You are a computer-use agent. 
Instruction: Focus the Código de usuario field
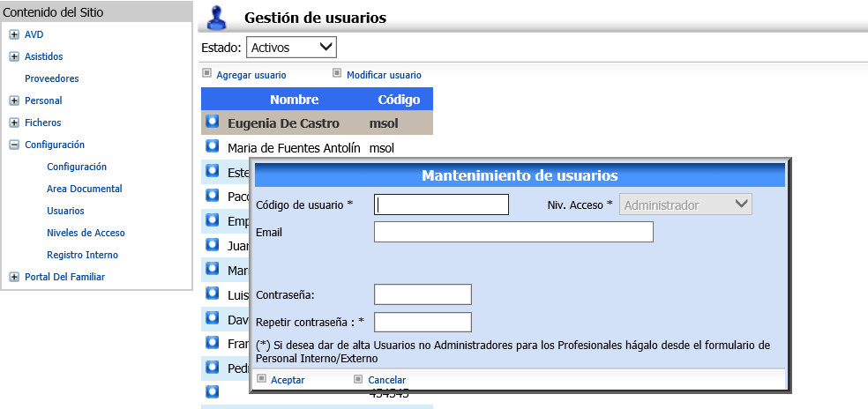pos(441,205)
